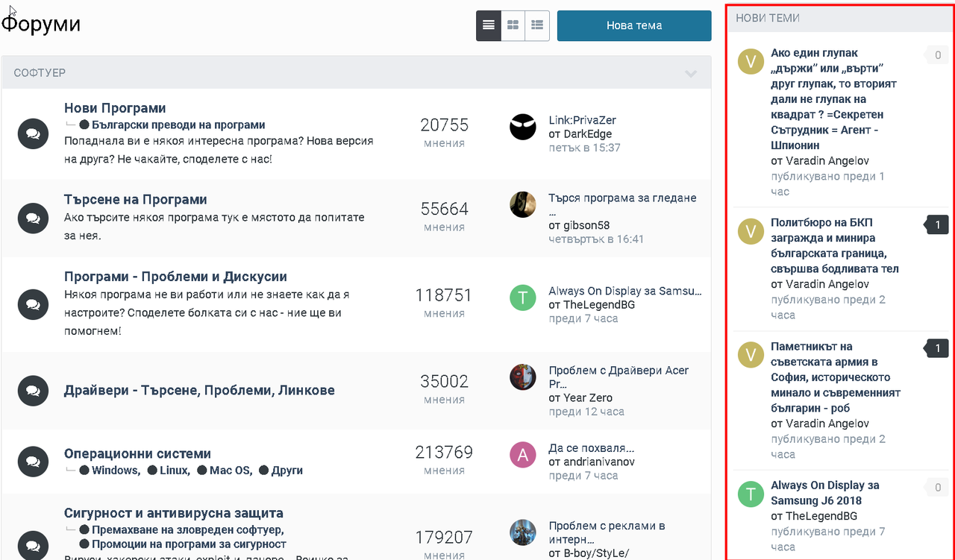Click forum icon beside Програми - Проблеми и Дискусии
955x560 pixels.
[33, 304]
